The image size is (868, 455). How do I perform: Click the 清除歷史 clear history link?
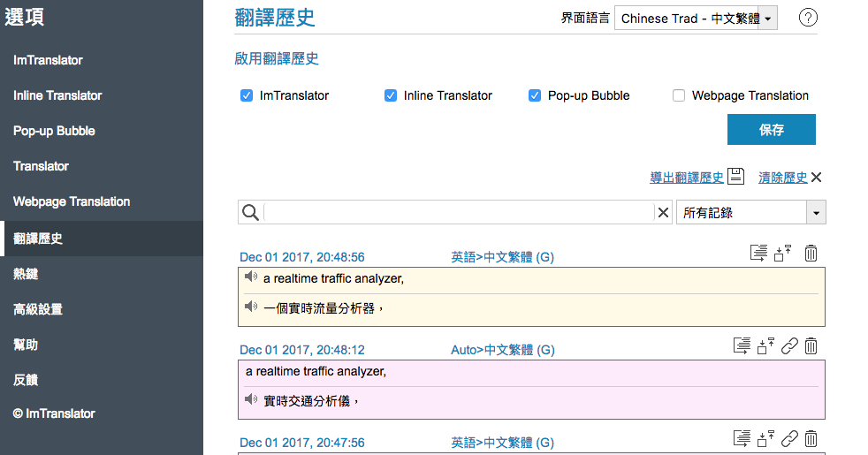pos(783,178)
